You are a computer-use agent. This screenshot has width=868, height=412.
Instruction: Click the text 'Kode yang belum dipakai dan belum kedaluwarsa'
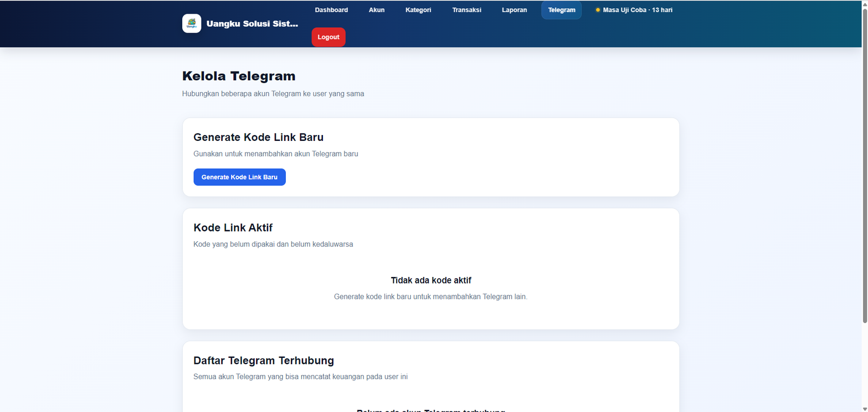(x=273, y=244)
